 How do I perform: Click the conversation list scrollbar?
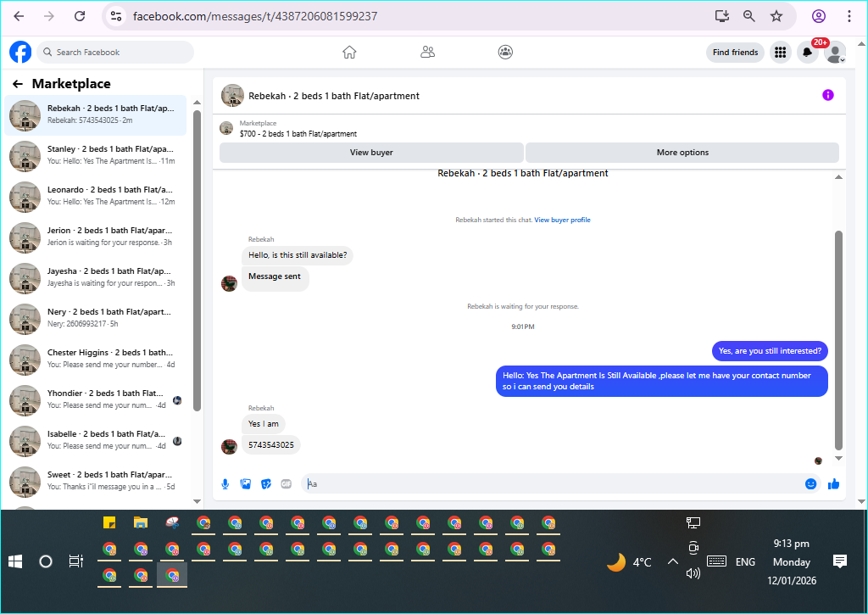click(x=197, y=260)
